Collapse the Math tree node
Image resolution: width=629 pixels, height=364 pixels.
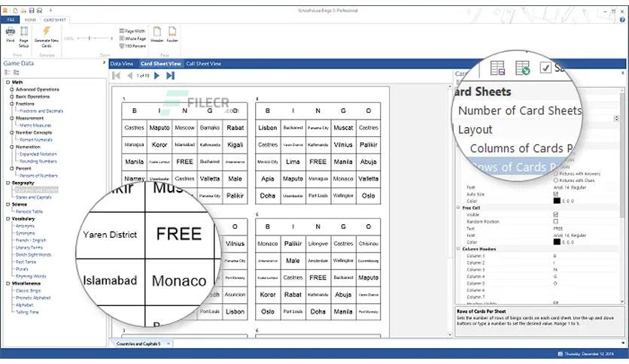coord(8,82)
